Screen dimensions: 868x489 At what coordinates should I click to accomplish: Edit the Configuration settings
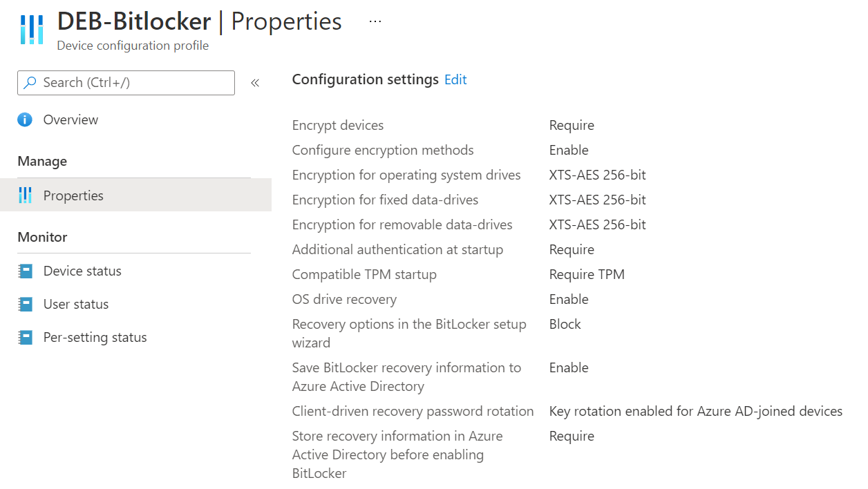pyautogui.click(x=455, y=79)
